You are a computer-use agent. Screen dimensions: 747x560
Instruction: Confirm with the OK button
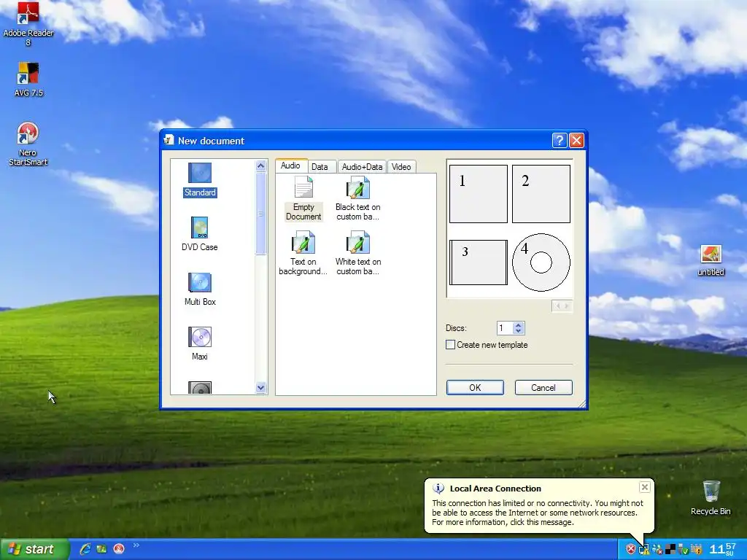[x=475, y=388]
